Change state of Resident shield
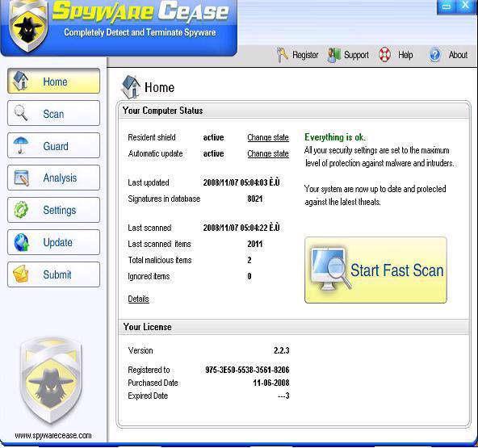The height and width of the screenshot is (448, 478). 268,137
